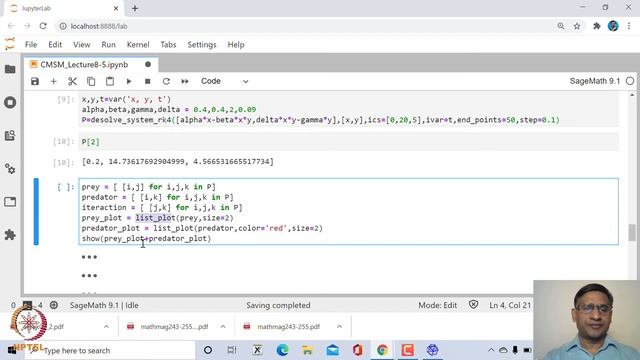
Task: Click the Windows taskbar search box
Action: tap(111, 350)
